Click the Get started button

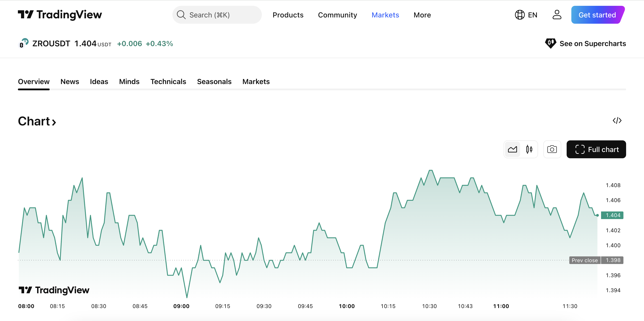(597, 15)
